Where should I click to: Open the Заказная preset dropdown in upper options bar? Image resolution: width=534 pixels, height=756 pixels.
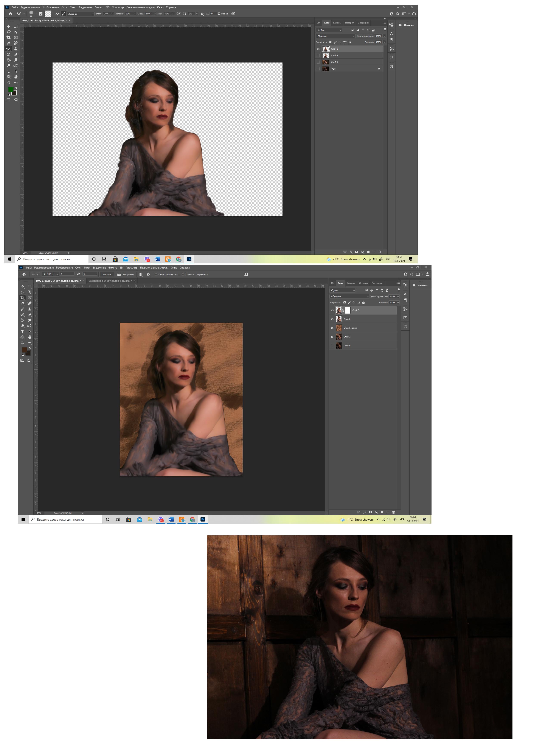click(81, 14)
